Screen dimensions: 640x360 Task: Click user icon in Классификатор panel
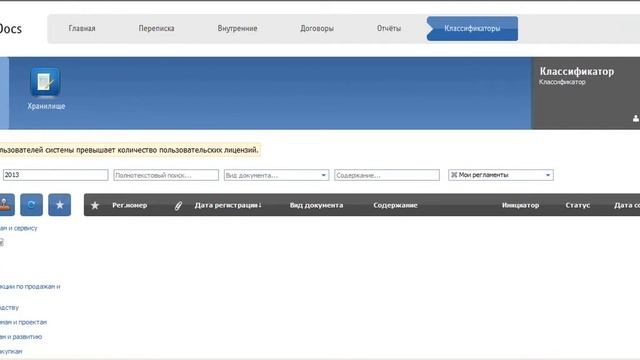pos(636,118)
